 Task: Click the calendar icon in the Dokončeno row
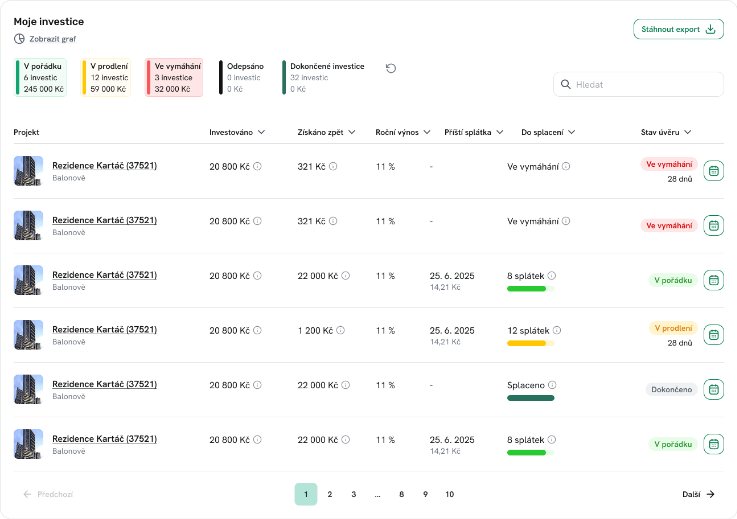pos(713,389)
